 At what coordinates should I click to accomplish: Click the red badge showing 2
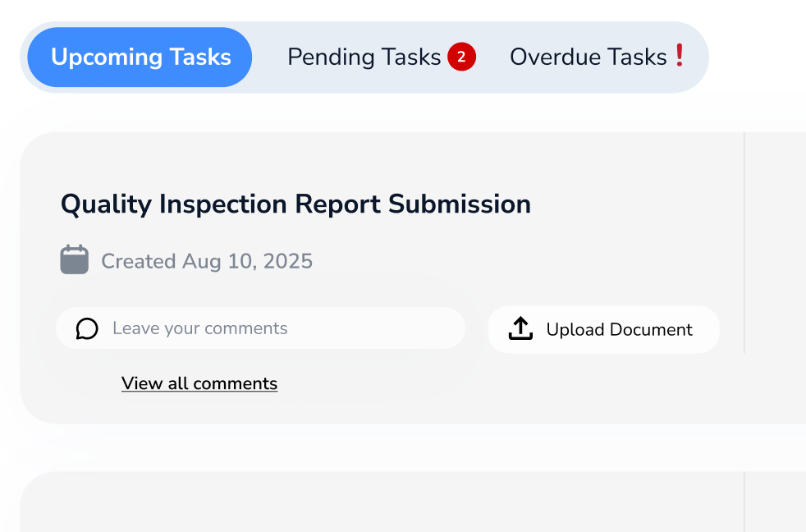click(x=461, y=57)
